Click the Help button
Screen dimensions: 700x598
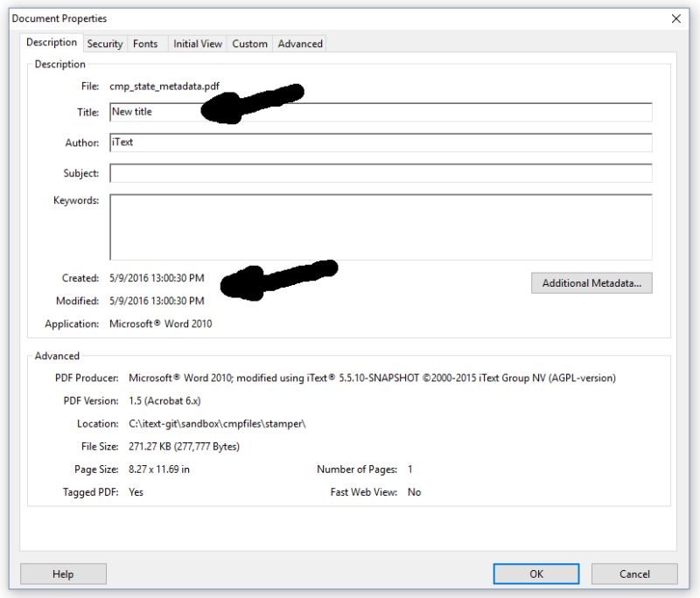[x=62, y=574]
